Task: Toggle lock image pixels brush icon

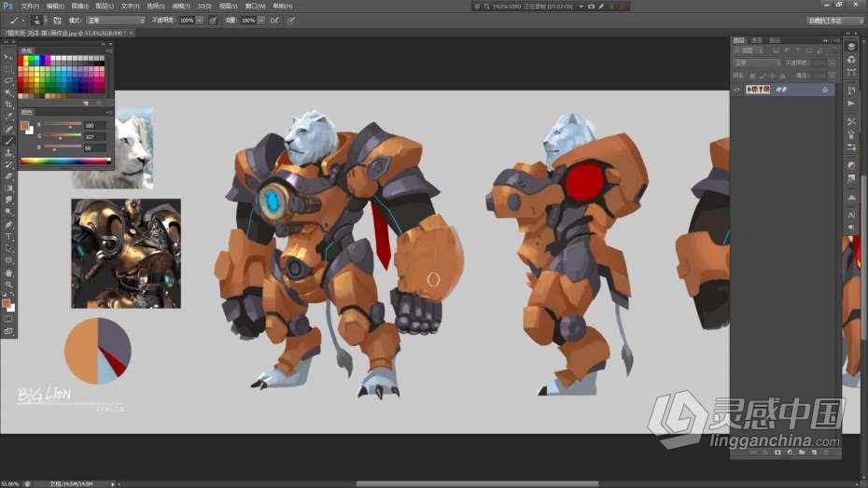Action: click(x=763, y=76)
